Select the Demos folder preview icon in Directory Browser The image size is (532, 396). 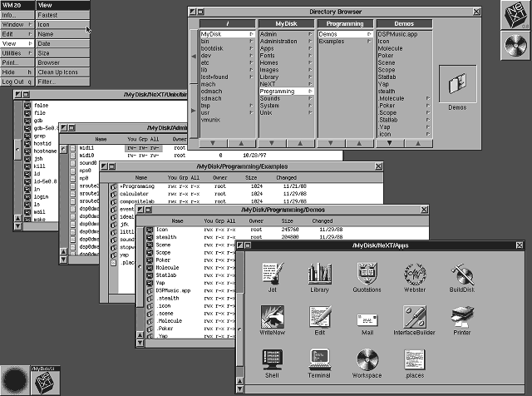click(458, 84)
